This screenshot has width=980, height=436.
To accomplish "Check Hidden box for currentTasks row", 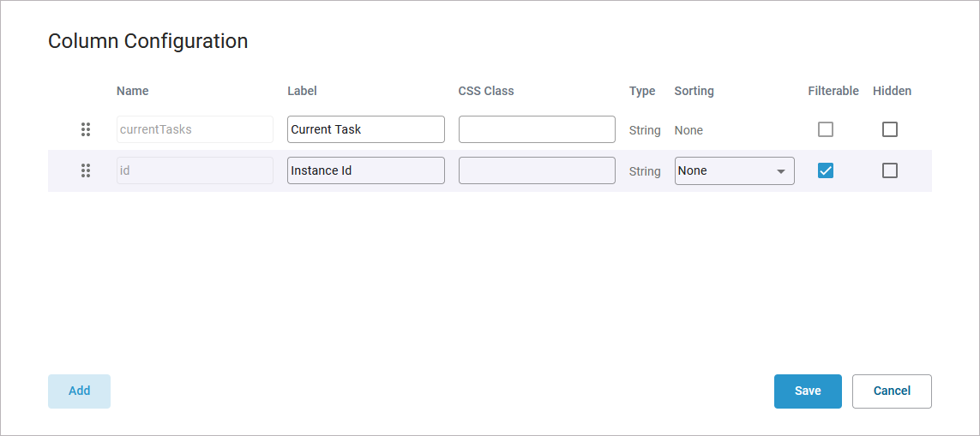I will (890, 129).
